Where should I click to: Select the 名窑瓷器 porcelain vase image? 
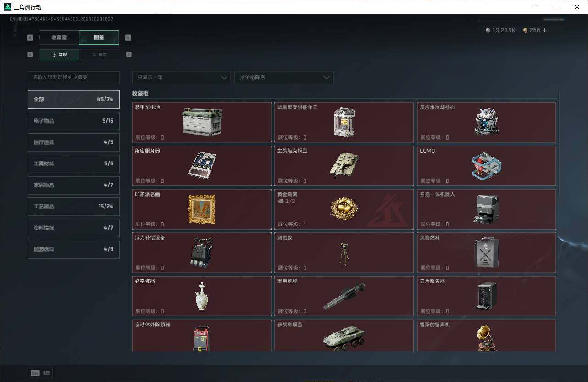click(x=202, y=296)
